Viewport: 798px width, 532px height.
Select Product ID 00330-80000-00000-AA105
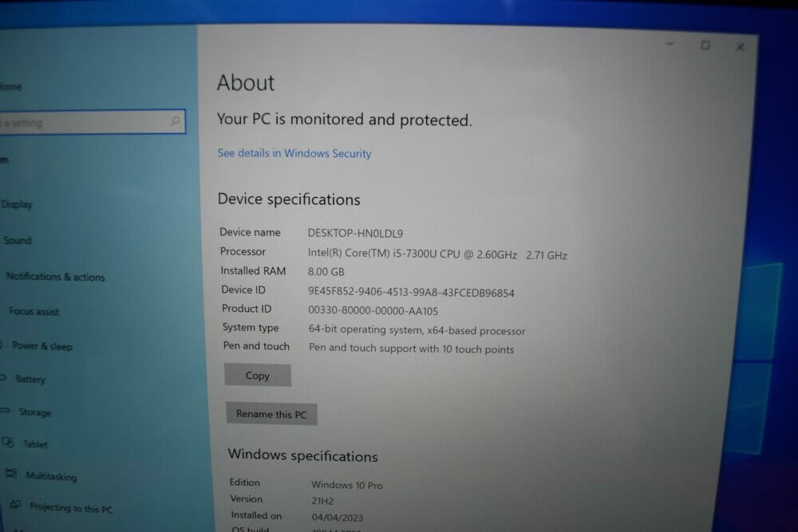pos(373,311)
